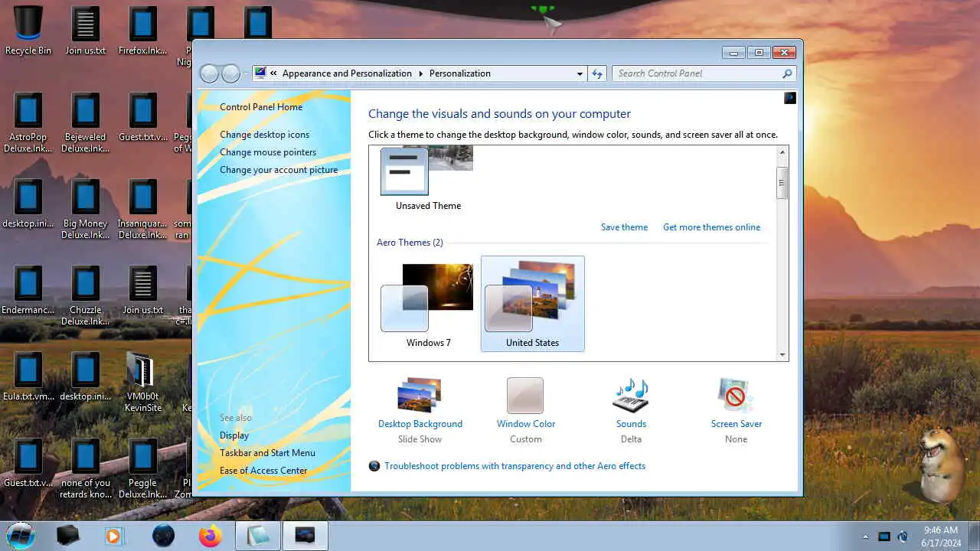Open Display under See also
980x551 pixels.
tap(234, 435)
